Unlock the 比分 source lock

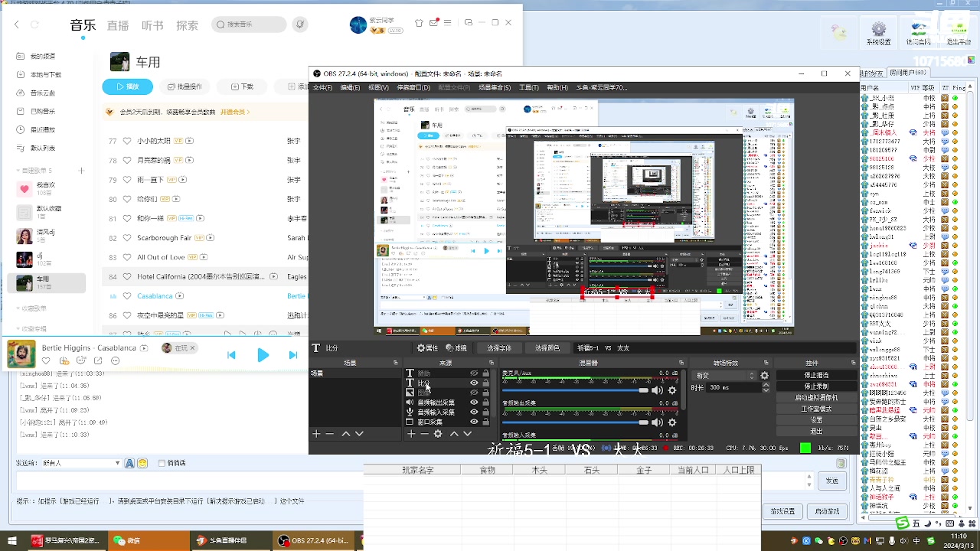tap(485, 383)
